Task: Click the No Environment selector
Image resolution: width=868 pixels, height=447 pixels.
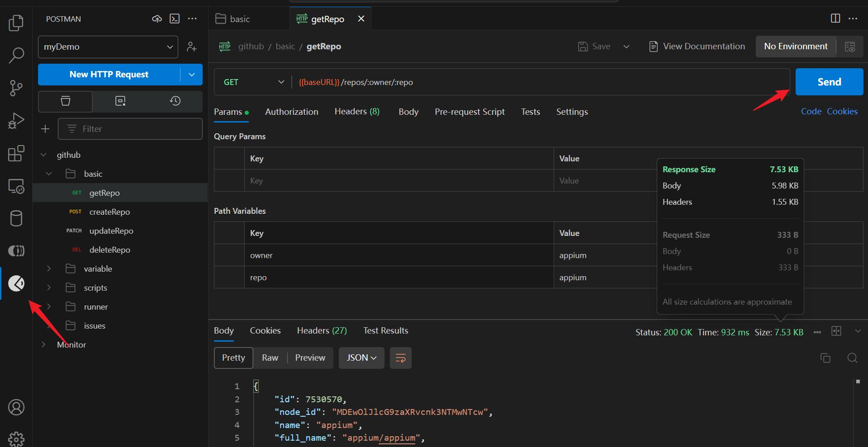Action: point(796,47)
